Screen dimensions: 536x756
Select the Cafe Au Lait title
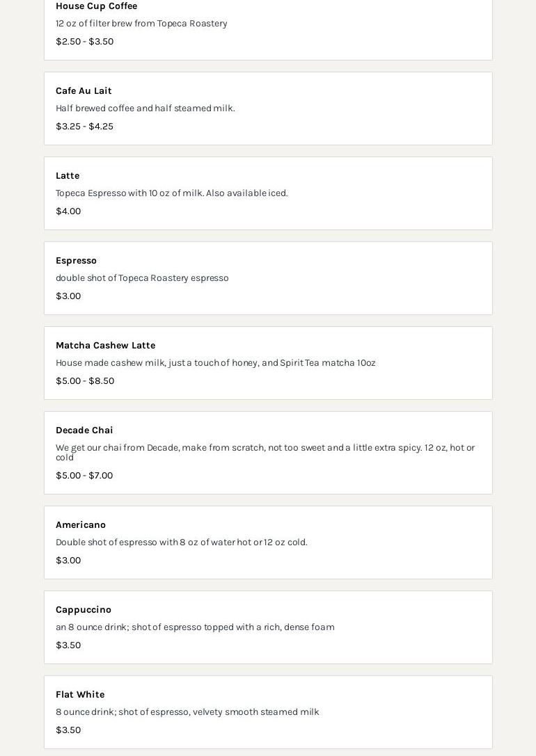84,91
